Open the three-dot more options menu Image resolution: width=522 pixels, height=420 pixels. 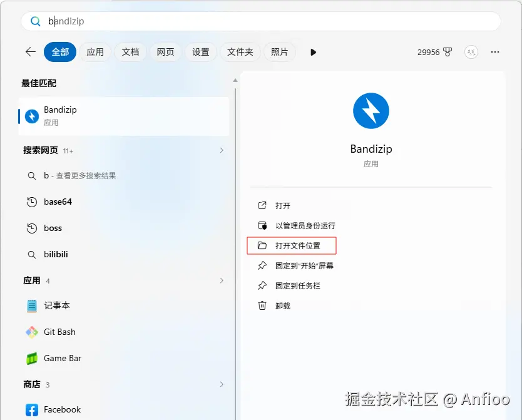pos(495,52)
